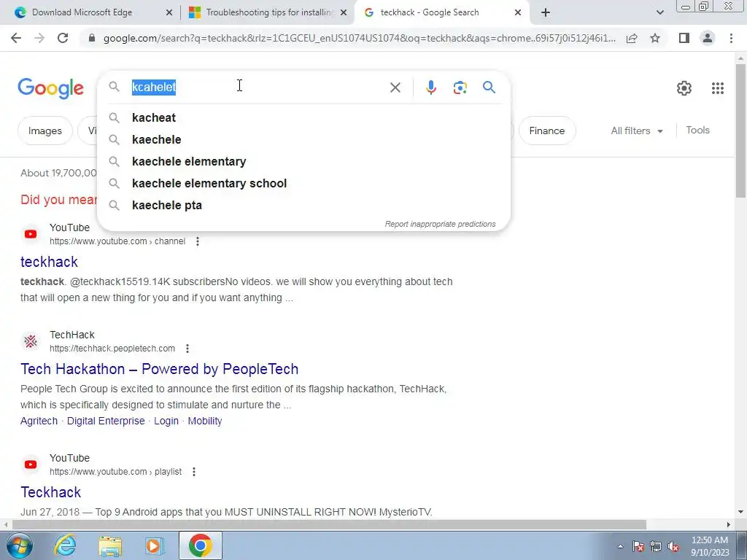Clear the search box text
Image resolution: width=747 pixels, height=560 pixels.
pyautogui.click(x=395, y=87)
